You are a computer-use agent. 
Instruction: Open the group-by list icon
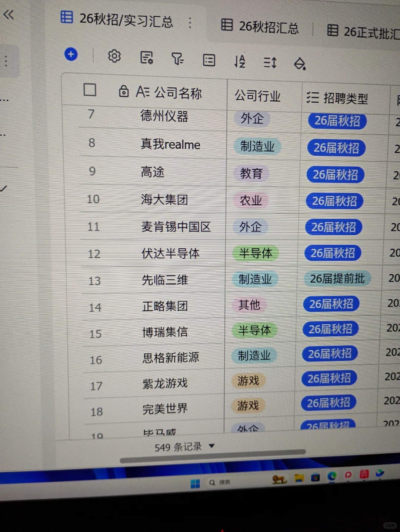(209, 60)
